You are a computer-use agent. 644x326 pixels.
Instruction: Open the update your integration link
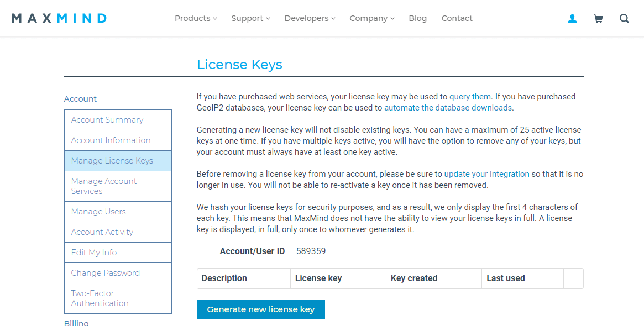[486, 173]
